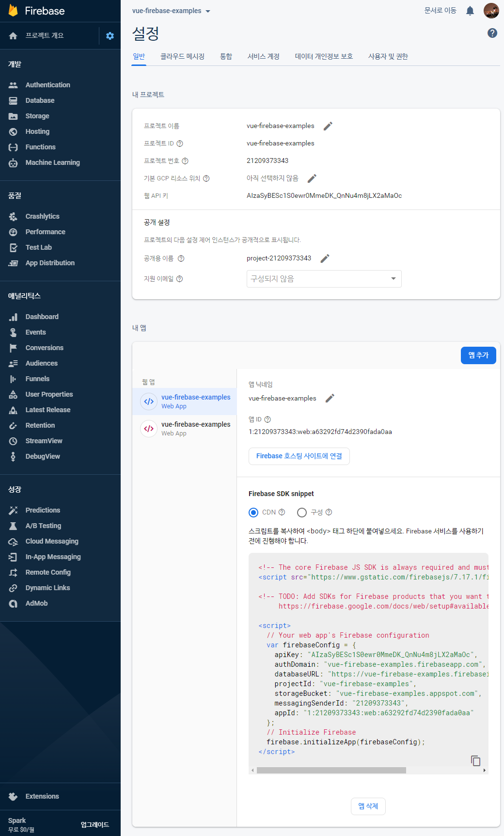
Task: Copy the SDK snippet to clipboard
Action: click(476, 760)
